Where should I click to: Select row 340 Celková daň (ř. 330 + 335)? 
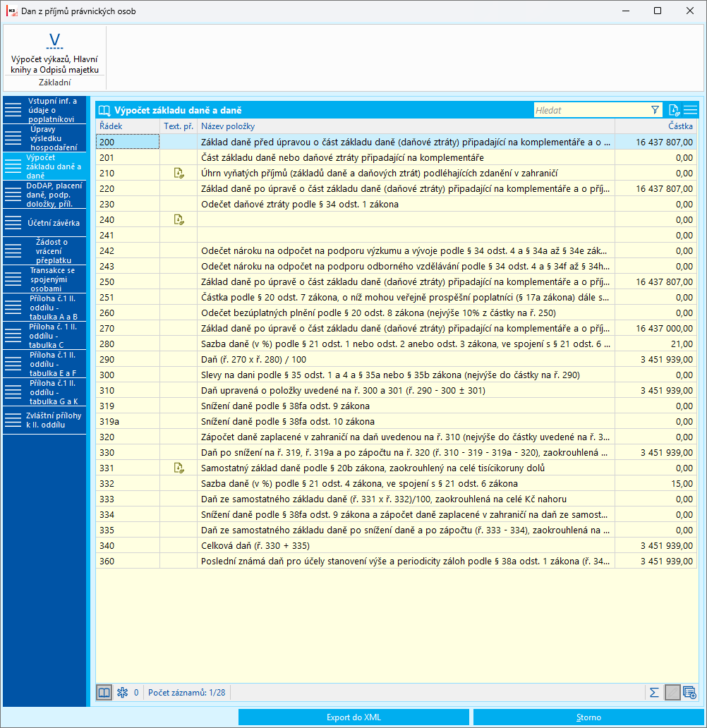(397, 545)
